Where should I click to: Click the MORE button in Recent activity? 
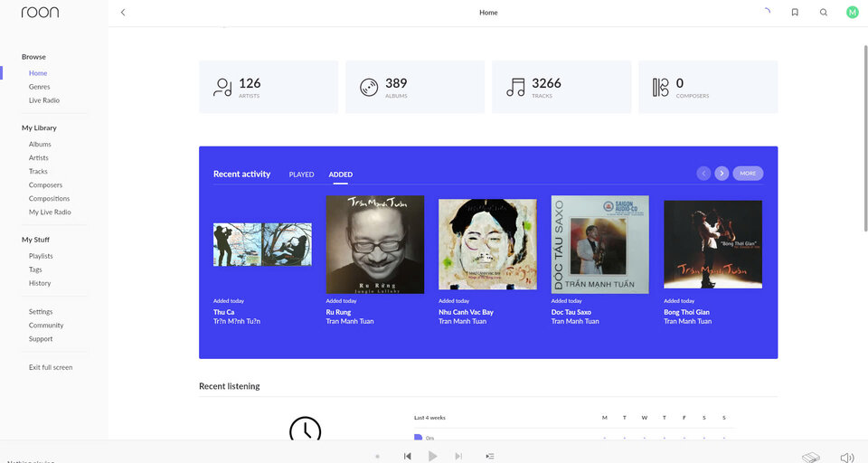tap(748, 174)
